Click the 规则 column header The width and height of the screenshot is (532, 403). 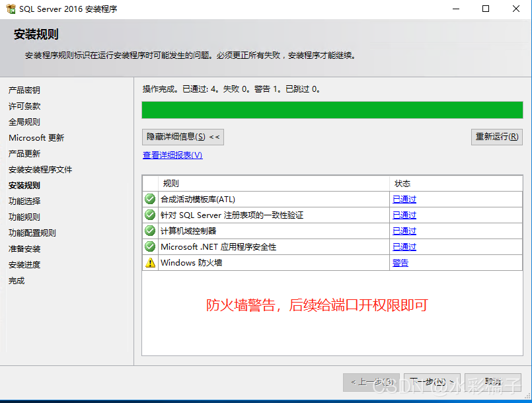tap(274, 184)
